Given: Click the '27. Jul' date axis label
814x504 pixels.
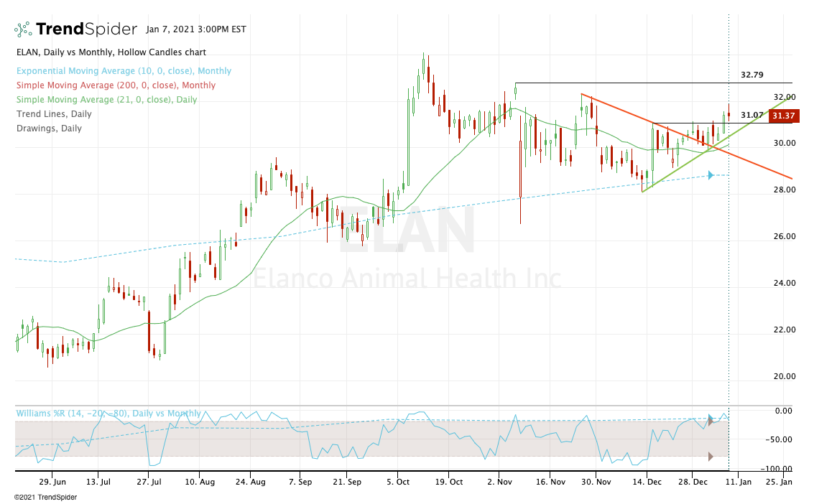Looking at the screenshot, I should point(149,482).
